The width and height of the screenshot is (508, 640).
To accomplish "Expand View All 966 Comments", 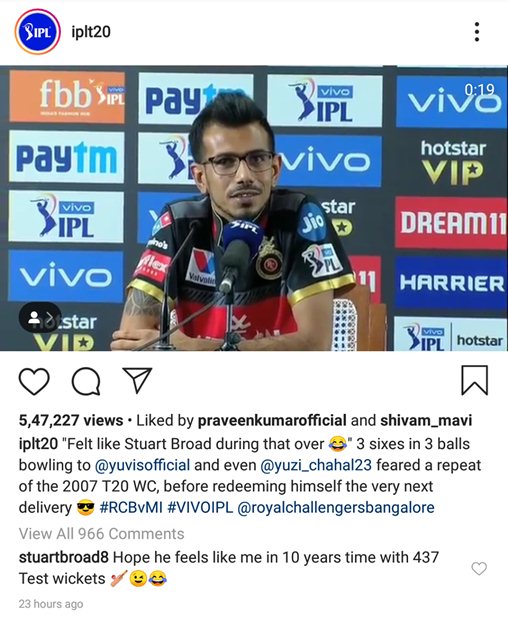I will [102, 533].
